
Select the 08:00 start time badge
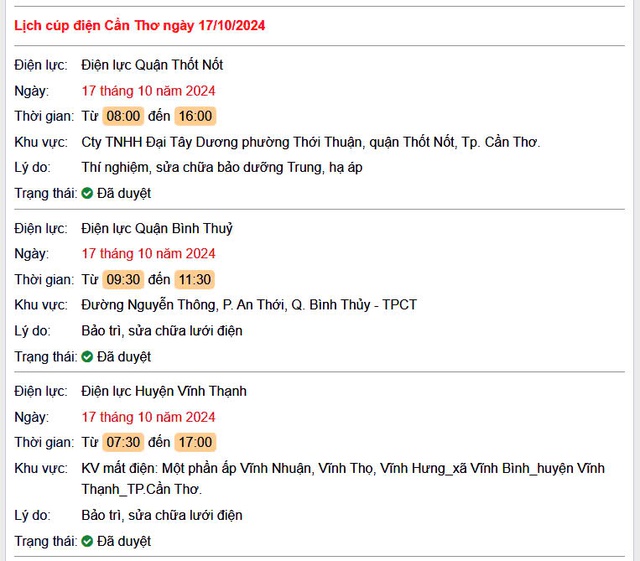pyautogui.click(x=123, y=116)
